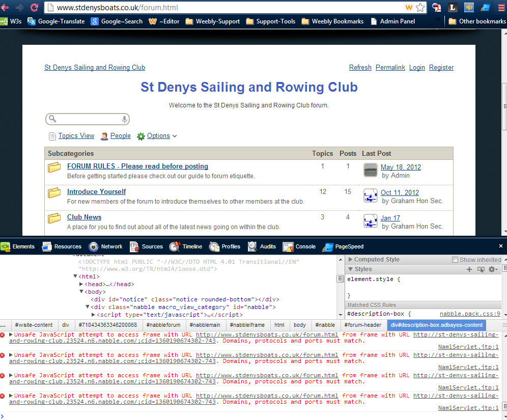507x420 pixels.
Task: Open the Elements panel in DevTools
Action: 18,246
